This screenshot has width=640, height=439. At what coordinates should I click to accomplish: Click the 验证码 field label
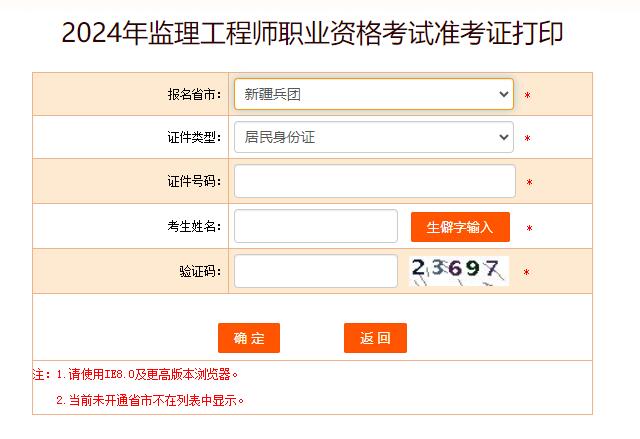200,271
